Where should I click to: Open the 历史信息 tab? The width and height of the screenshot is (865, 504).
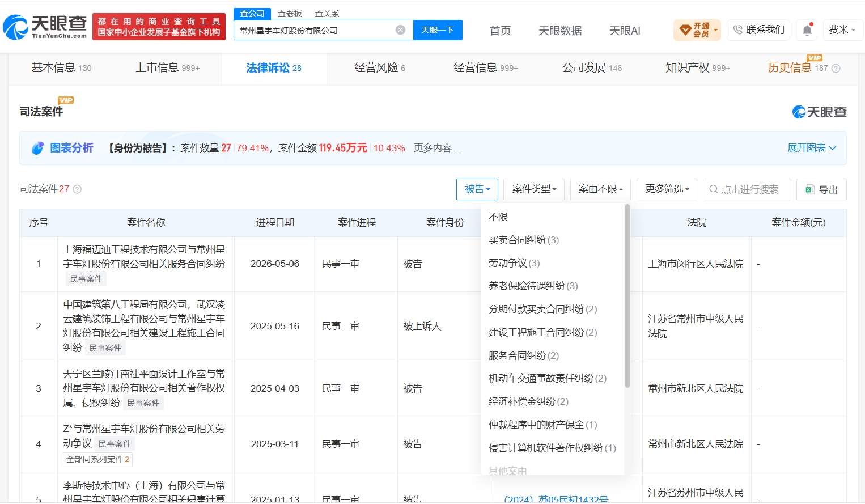pyautogui.click(x=798, y=68)
